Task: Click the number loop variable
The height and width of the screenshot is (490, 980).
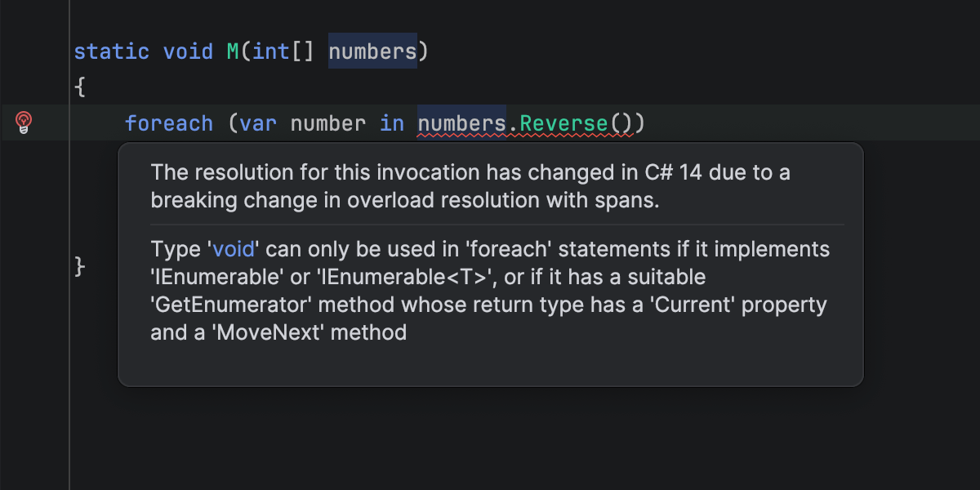Action: (328, 123)
